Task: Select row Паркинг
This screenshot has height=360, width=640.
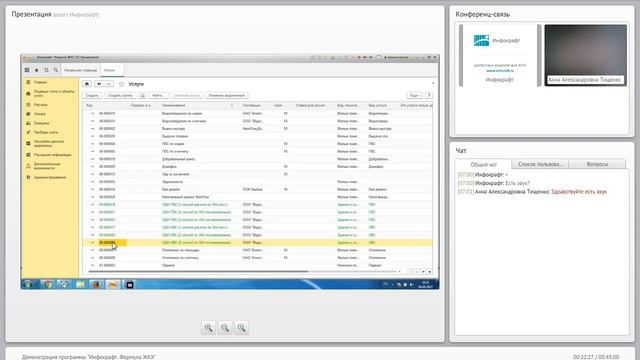Action: (258, 265)
